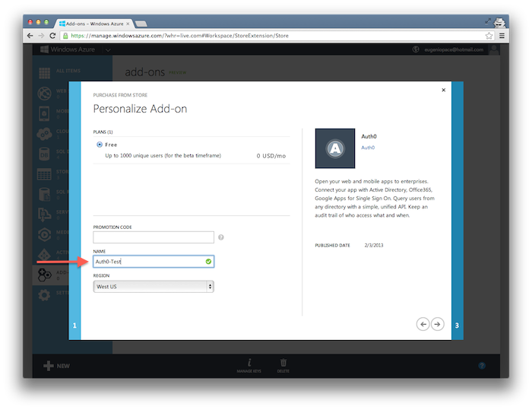Reload the page in the browser
The width and height of the screenshot is (532, 410).
(52, 36)
